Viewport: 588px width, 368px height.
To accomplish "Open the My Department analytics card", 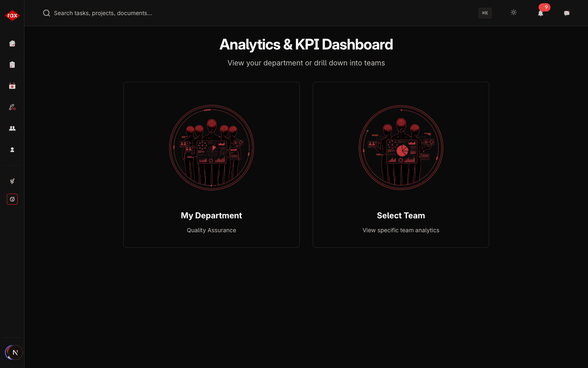I will point(211,164).
